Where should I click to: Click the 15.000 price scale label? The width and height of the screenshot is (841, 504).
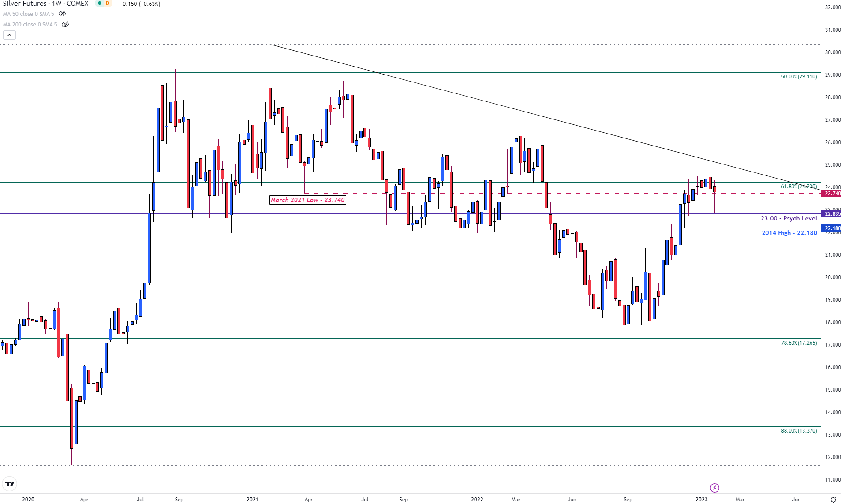pos(833,390)
